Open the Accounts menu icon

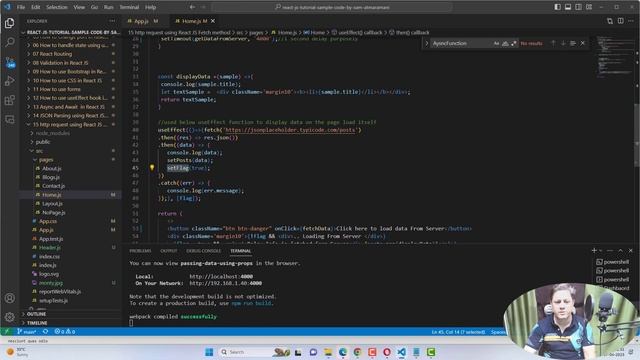click(x=9, y=298)
